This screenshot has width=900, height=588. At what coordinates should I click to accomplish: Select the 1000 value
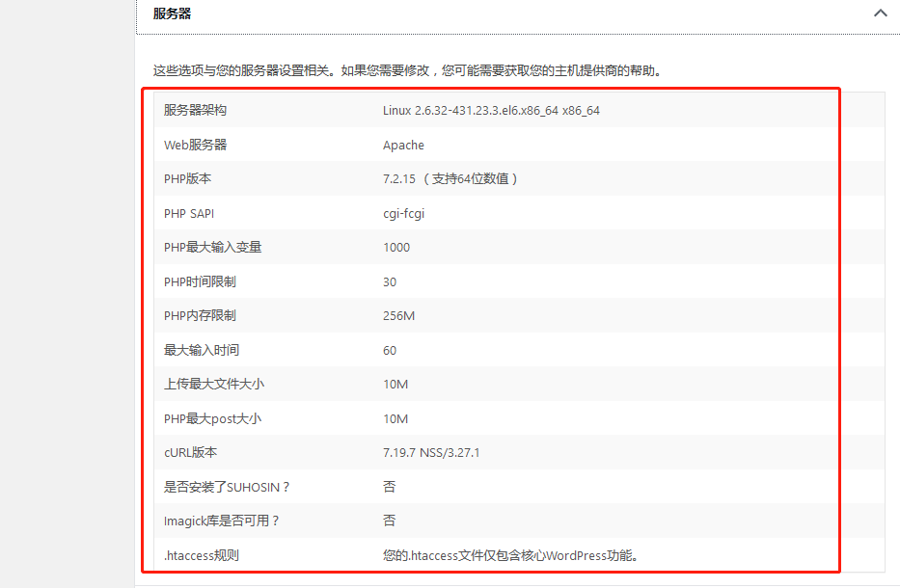(x=396, y=247)
